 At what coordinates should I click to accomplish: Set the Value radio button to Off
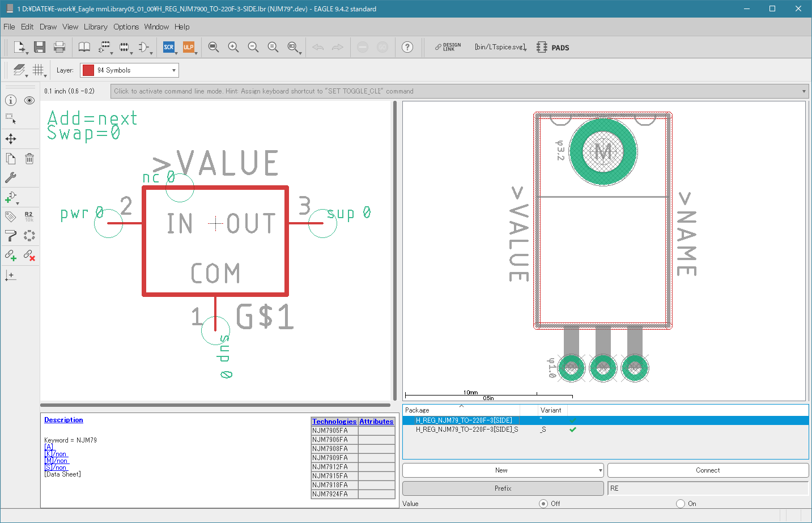[543, 503]
